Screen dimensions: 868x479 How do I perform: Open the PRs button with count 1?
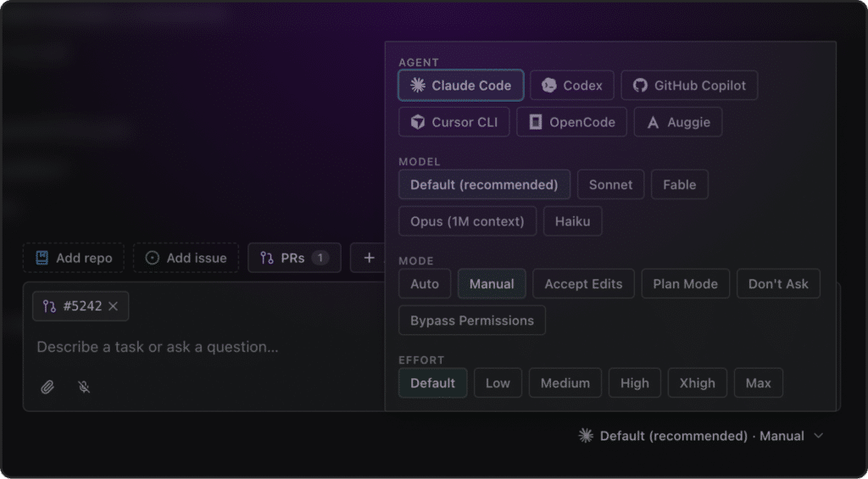294,258
